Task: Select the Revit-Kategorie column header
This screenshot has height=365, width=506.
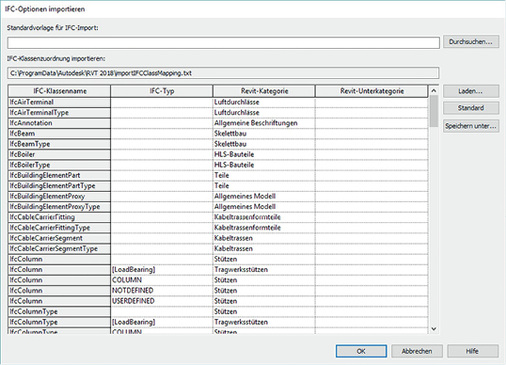Action: (264, 91)
